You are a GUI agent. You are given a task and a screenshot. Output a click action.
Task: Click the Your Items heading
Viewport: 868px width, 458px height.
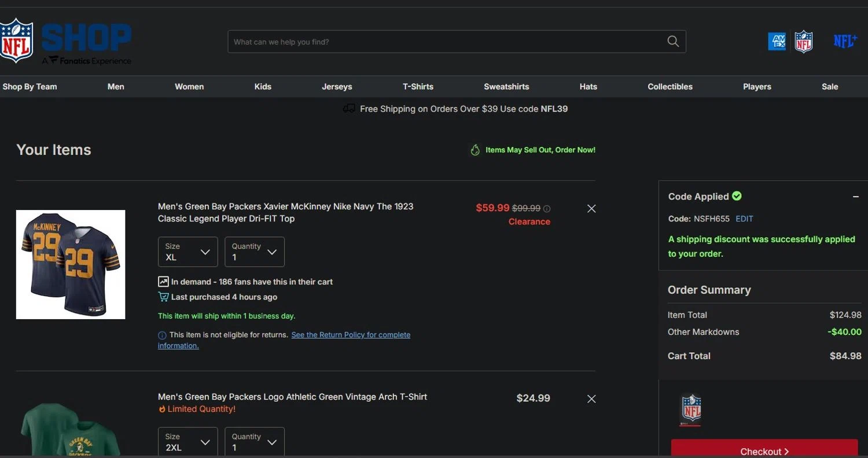click(54, 150)
